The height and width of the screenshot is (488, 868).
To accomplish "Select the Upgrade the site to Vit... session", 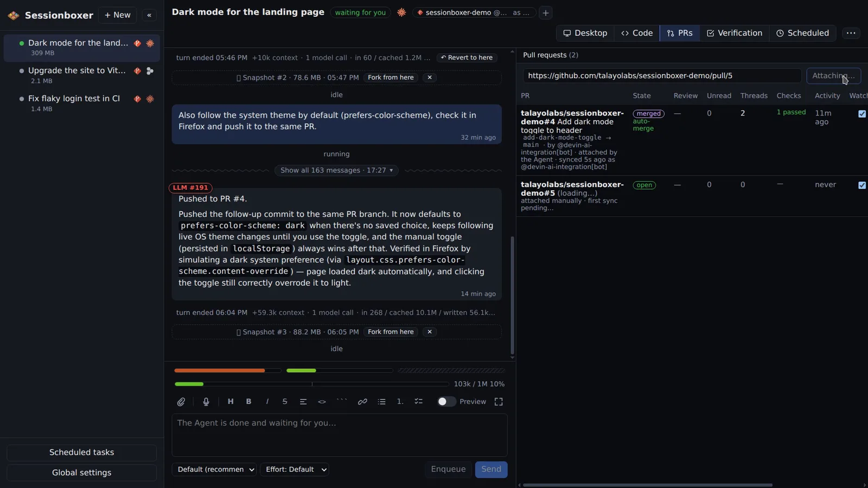I will click(82, 75).
